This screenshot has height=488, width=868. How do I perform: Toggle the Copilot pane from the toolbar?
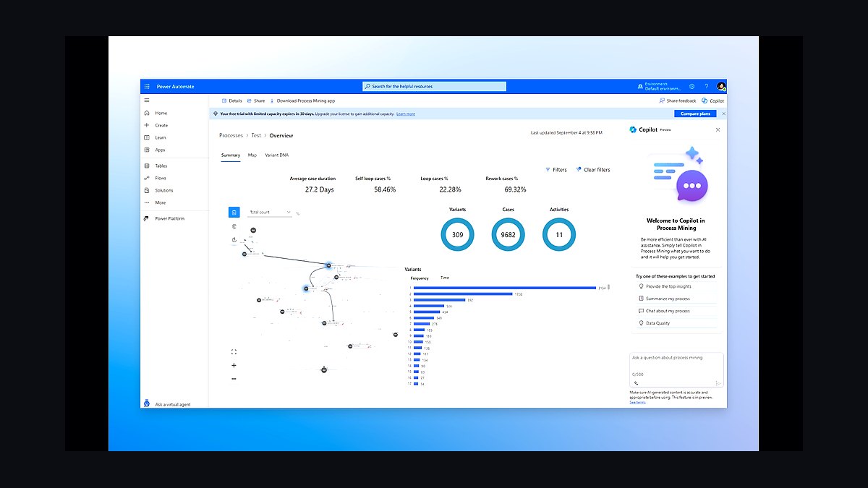[713, 100]
